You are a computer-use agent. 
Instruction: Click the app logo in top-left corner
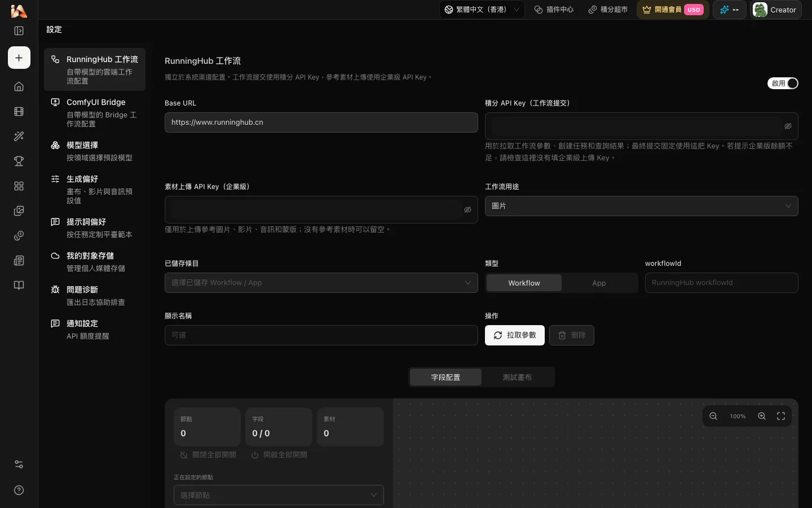click(x=19, y=10)
